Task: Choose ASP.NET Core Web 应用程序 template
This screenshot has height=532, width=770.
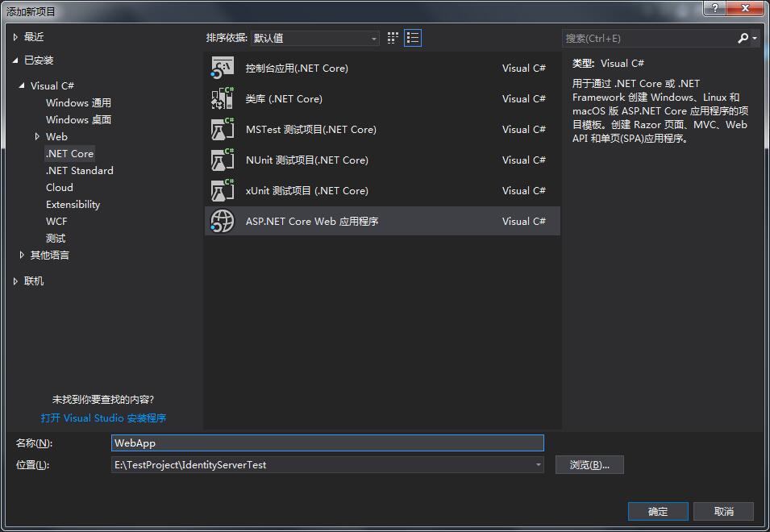Action: (x=382, y=221)
